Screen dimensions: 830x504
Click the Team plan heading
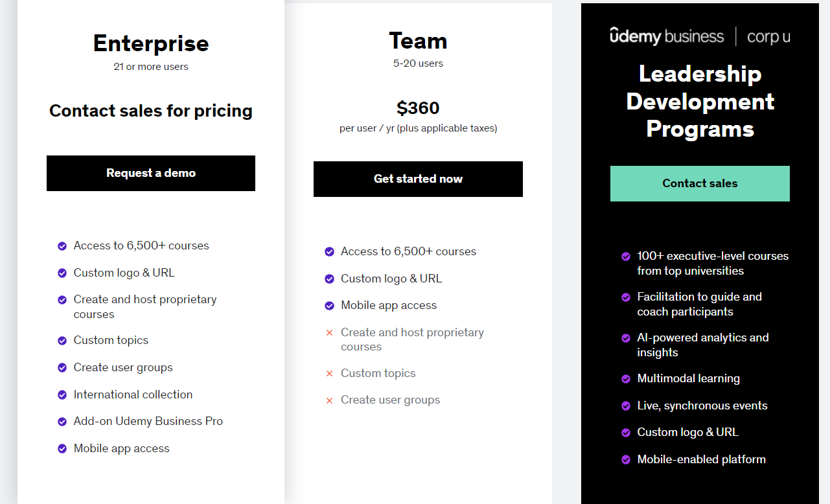[x=418, y=41]
